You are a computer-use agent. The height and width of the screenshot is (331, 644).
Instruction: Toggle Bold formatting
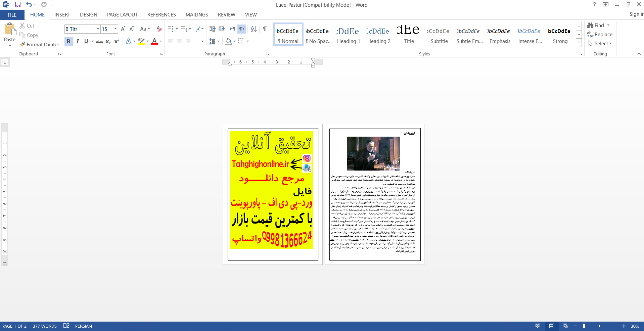[x=68, y=41]
